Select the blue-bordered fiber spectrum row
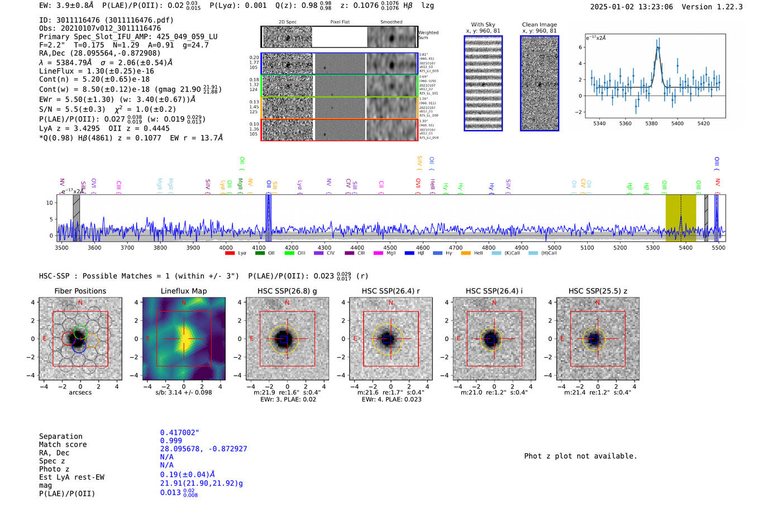 click(339, 64)
